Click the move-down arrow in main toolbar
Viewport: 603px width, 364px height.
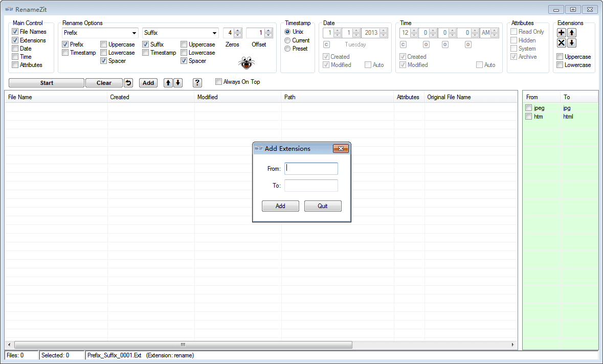[x=177, y=83]
